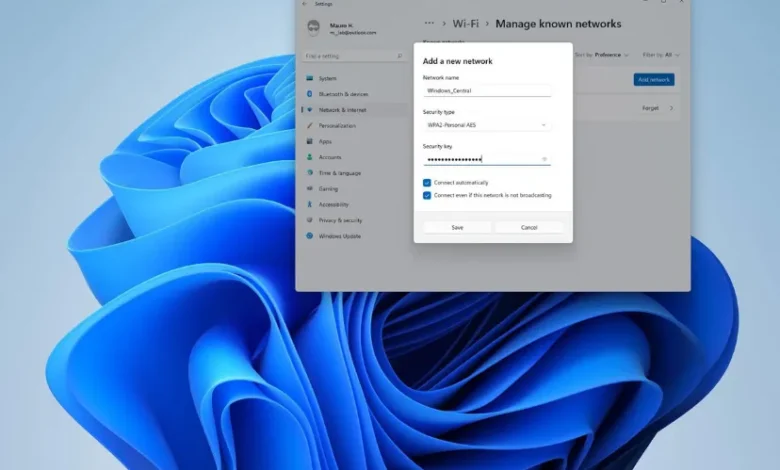Open the Filter by All dropdown
The height and width of the screenshot is (470, 780).
(x=661, y=55)
